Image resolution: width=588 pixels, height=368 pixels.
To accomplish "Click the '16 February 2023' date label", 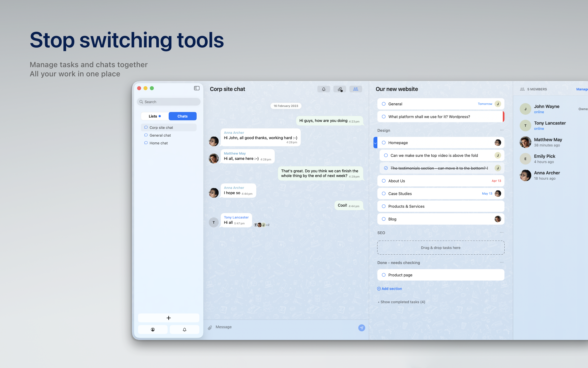I will [286, 106].
